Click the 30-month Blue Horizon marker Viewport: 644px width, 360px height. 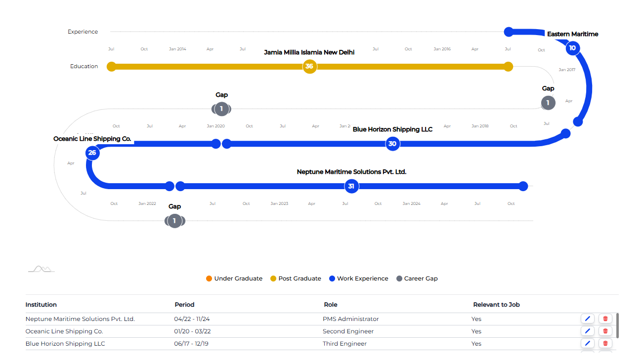coord(392,144)
